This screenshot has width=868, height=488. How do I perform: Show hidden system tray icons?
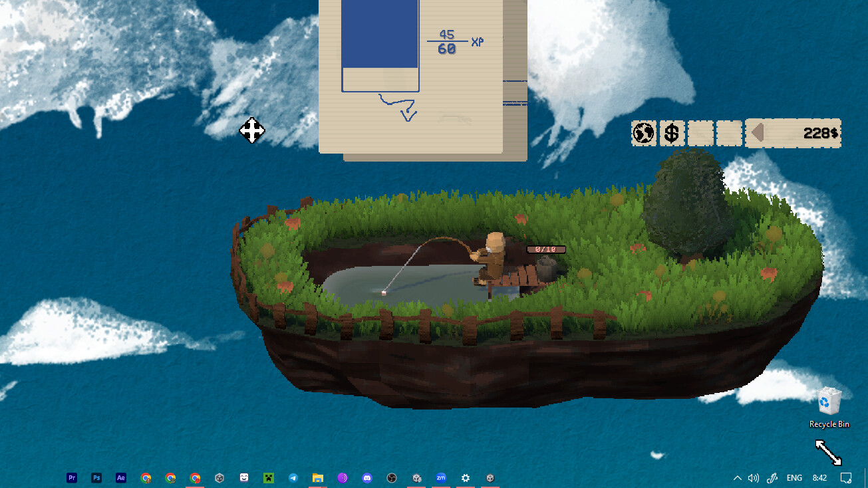click(737, 477)
